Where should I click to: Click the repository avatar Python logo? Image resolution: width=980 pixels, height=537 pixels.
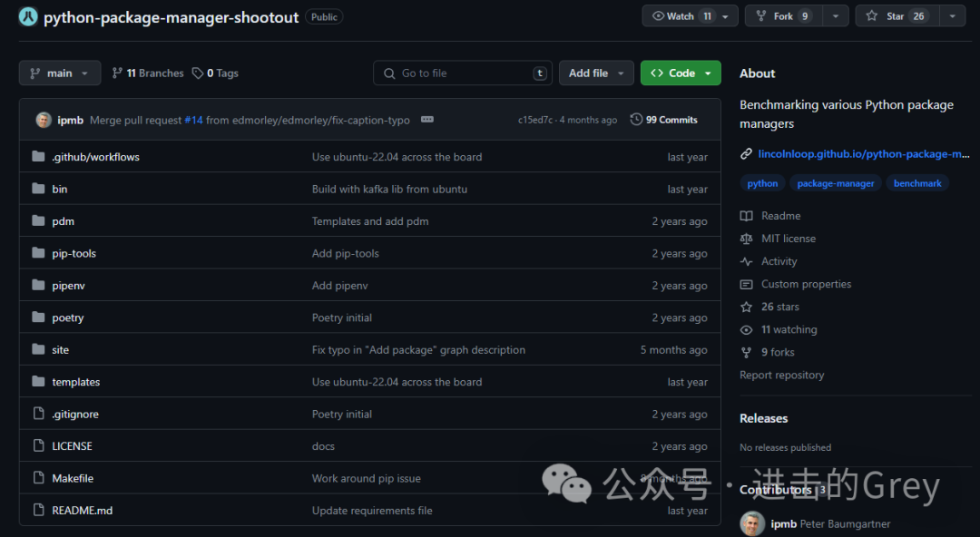27,16
